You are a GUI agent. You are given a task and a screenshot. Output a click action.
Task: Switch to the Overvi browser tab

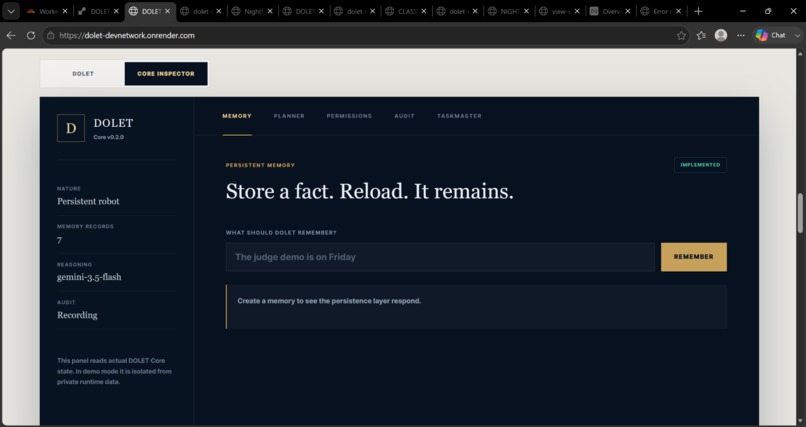point(611,11)
